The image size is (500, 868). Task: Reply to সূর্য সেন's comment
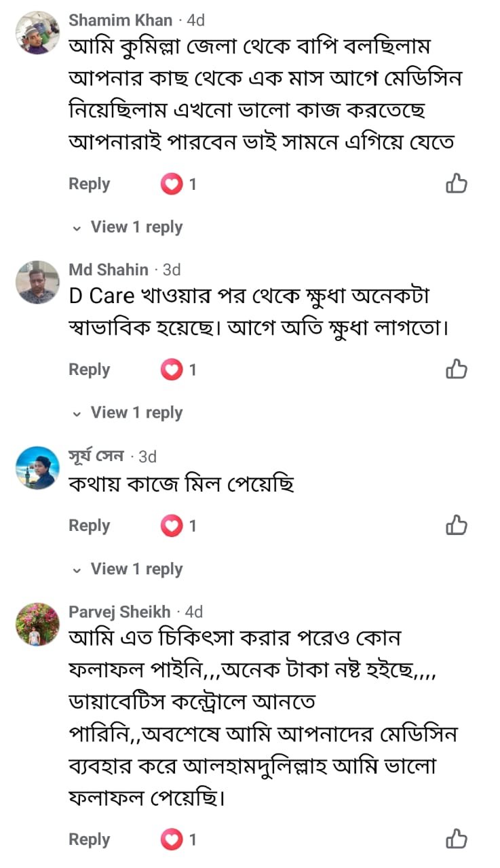pos(89,526)
